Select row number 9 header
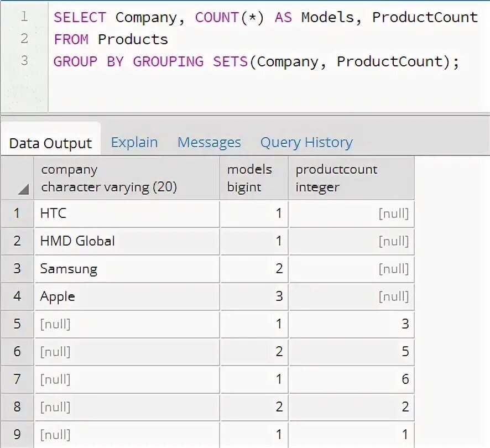490x448 pixels. [17, 434]
